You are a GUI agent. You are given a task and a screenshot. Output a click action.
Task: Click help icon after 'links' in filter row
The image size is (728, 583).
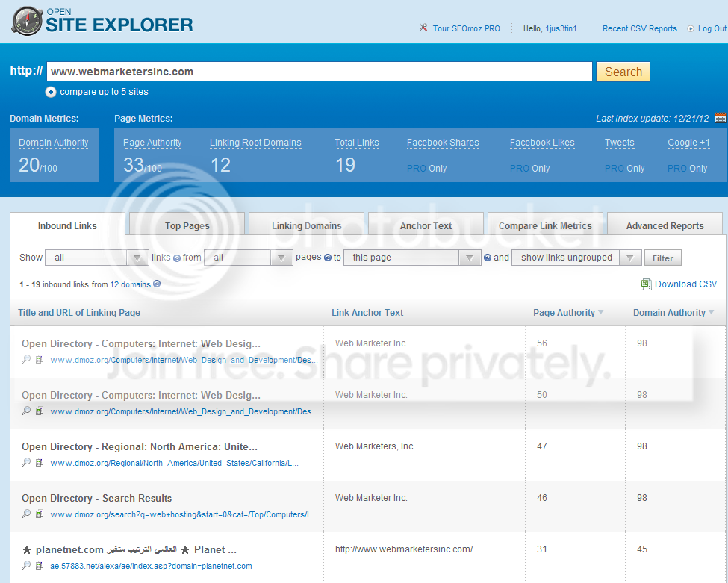point(177,258)
